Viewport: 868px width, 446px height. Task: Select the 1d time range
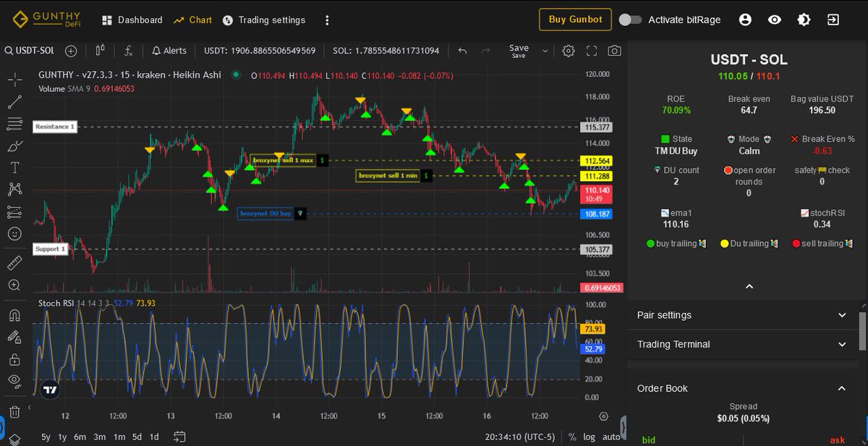[x=154, y=437]
